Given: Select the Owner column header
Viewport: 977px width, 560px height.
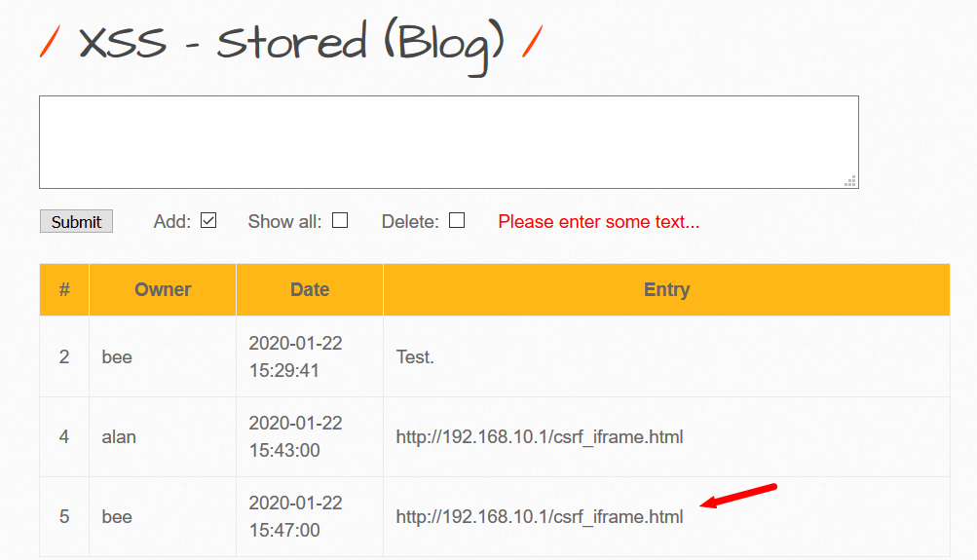Looking at the screenshot, I should [x=163, y=289].
